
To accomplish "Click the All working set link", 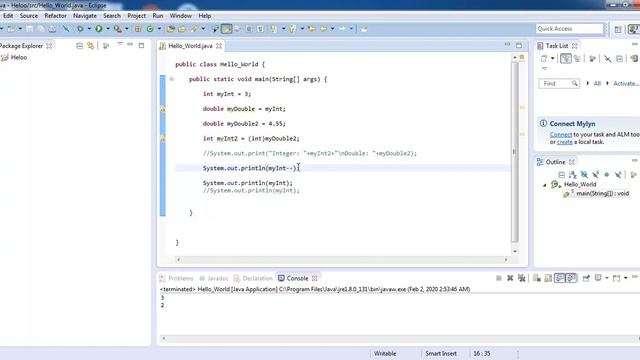I will tap(597, 83).
